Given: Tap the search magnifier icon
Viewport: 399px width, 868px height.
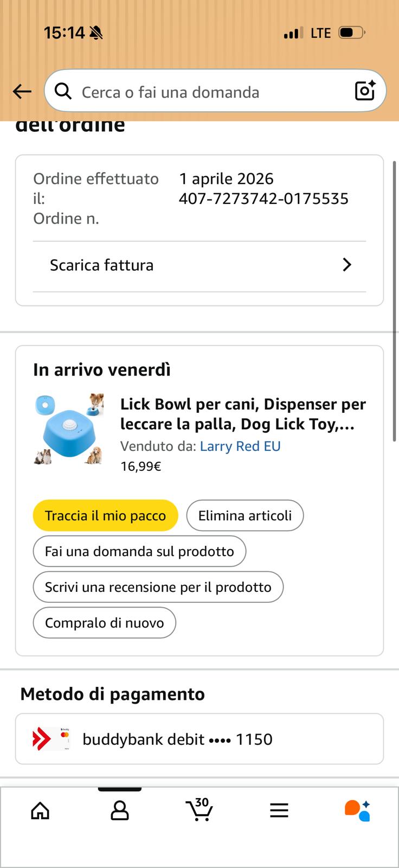Looking at the screenshot, I should (63, 92).
